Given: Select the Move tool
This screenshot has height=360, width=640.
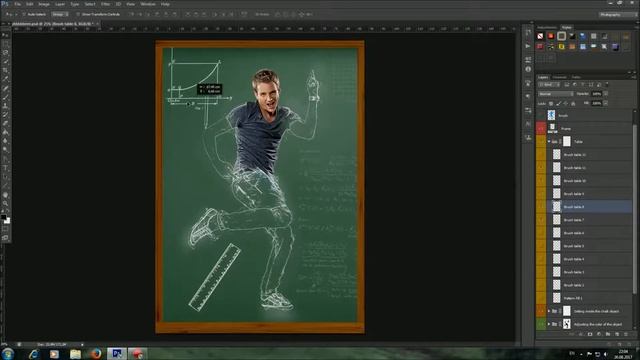Looking at the screenshot, I should click(x=6, y=35).
